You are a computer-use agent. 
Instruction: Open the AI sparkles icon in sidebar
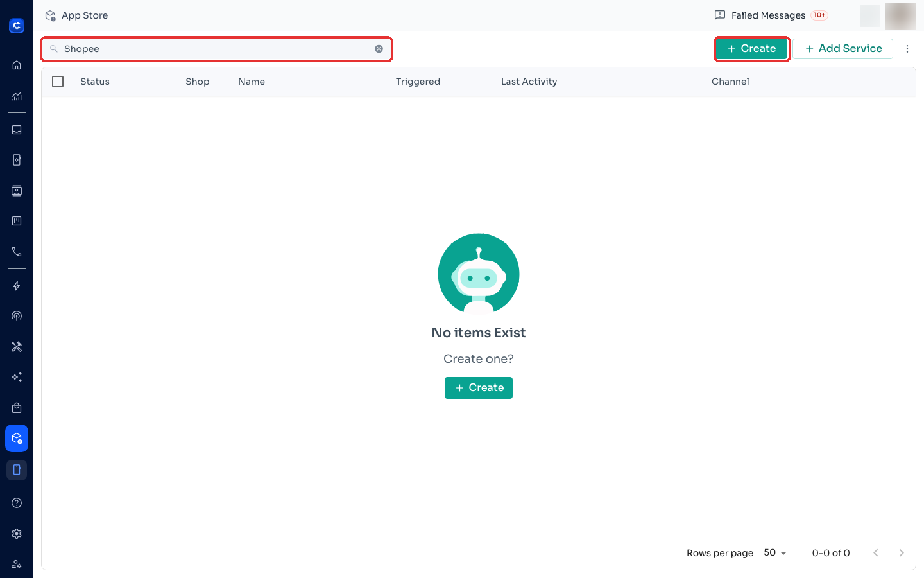coord(17,377)
